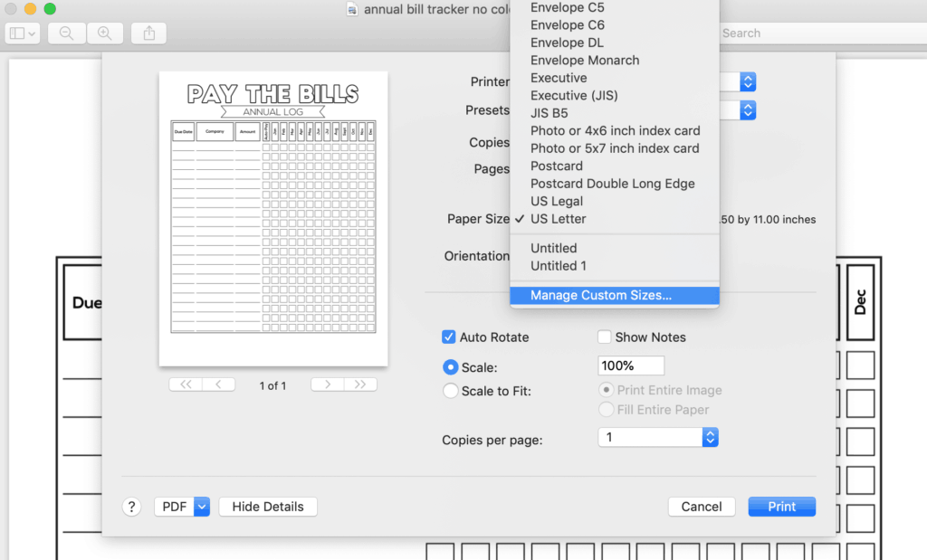
Task: Open the sidebar view toolbar button
Action: [x=23, y=33]
